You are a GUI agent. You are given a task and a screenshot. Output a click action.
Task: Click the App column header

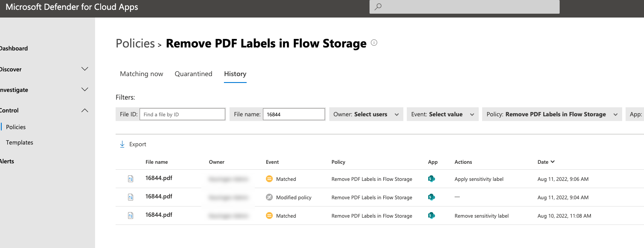pyautogui.click(x=433, y=162)
